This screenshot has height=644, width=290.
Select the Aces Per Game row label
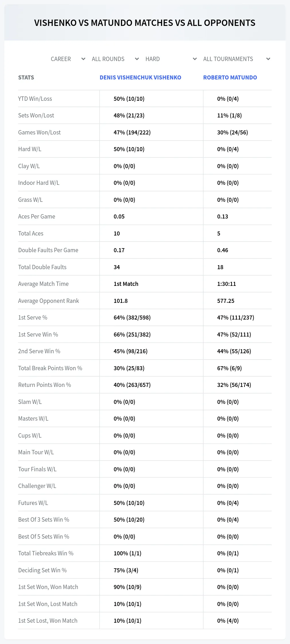click(37, 216)
